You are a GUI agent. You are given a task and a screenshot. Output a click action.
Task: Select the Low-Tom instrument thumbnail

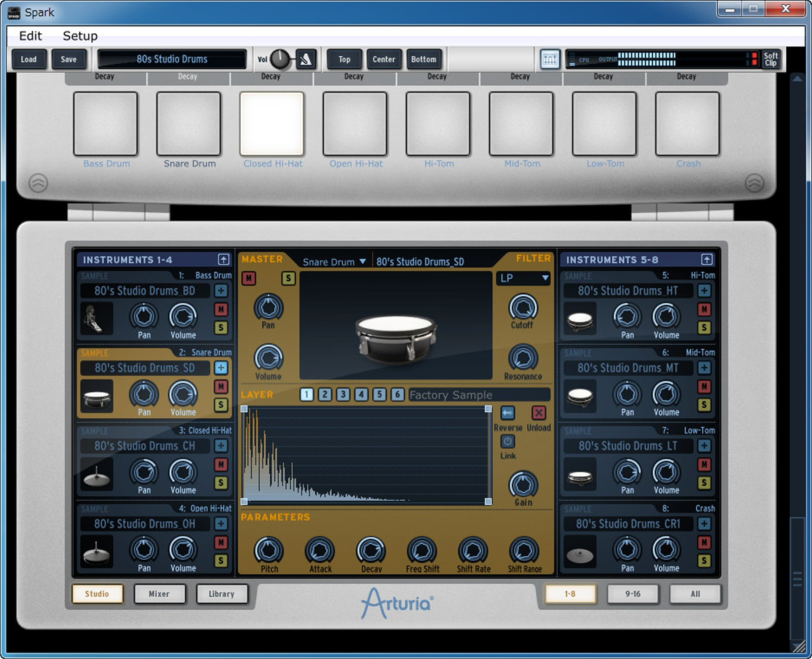[x=580, y=474]
